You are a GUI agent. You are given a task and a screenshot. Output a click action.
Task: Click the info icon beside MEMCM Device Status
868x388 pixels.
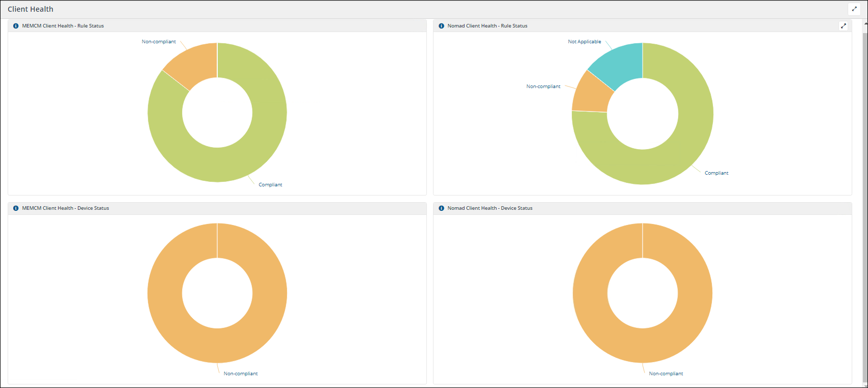[16, 208]
